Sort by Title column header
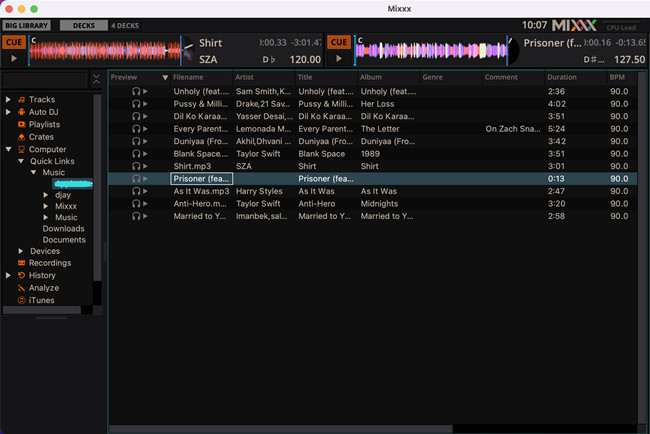The width and height of the screenshot is (650, 434). pyautogui.click(x=327, y=77)
